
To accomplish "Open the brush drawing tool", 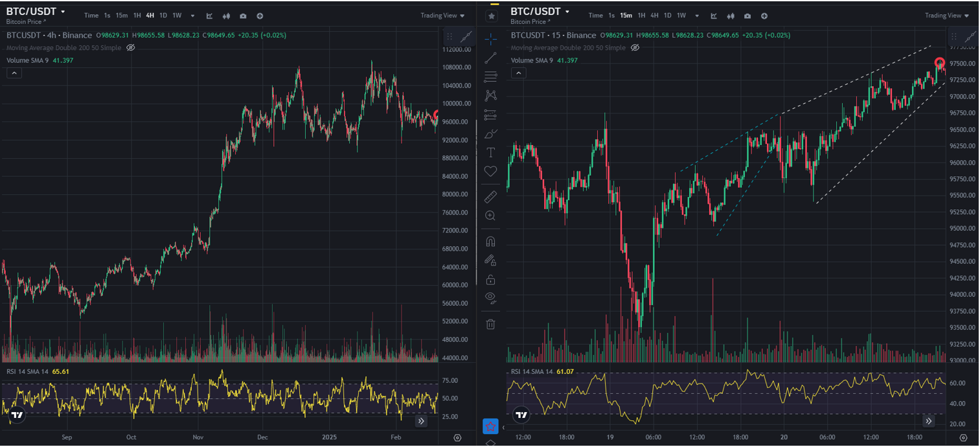I will [490, 134].
